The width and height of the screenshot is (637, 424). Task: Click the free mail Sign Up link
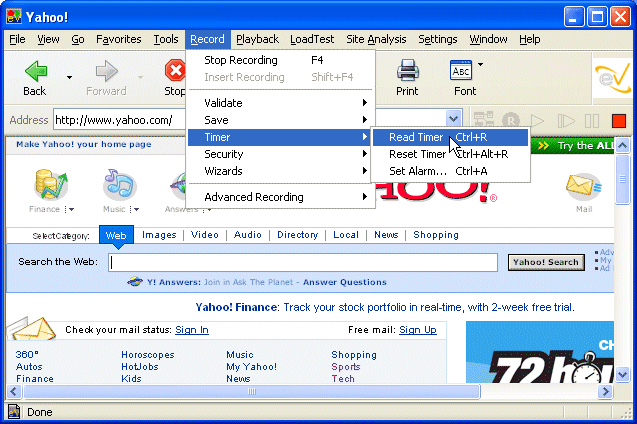click(x=418, y=330)
